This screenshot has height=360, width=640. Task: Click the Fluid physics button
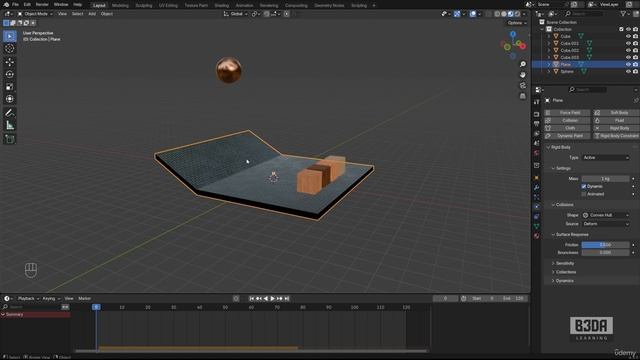616,120
